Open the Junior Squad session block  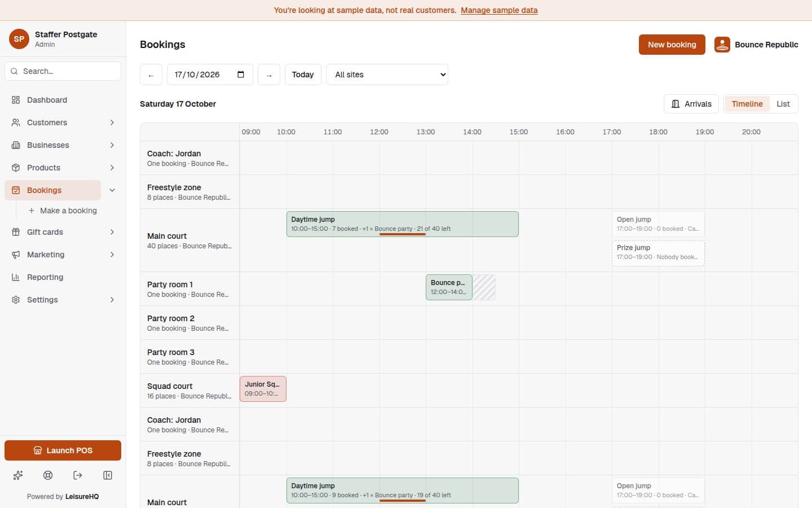(x=263, y=389)
